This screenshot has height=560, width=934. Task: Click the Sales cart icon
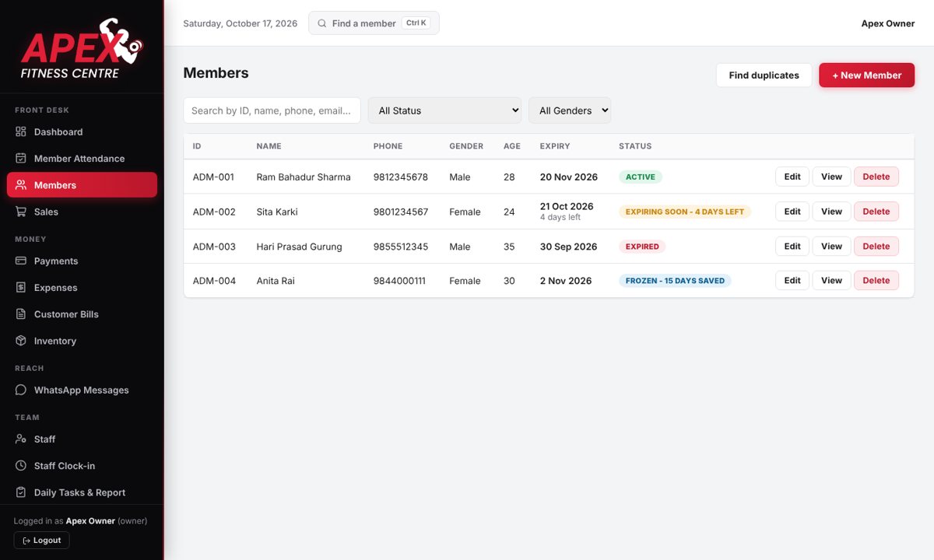(21, 212)
